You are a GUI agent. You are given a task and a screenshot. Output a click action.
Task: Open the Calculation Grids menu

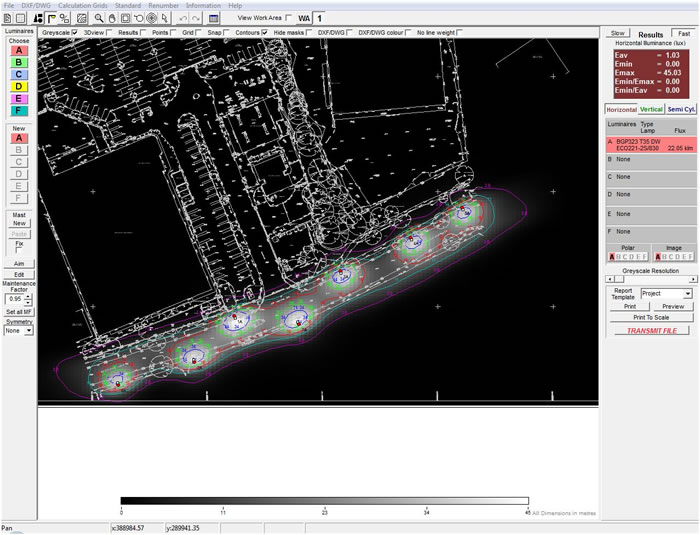pyautogui.click(x=83, y=6)
